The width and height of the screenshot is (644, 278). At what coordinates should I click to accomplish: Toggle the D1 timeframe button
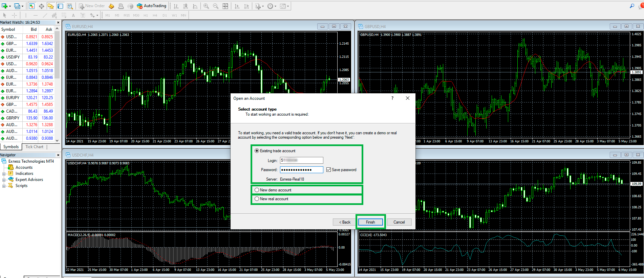[165, 15]
